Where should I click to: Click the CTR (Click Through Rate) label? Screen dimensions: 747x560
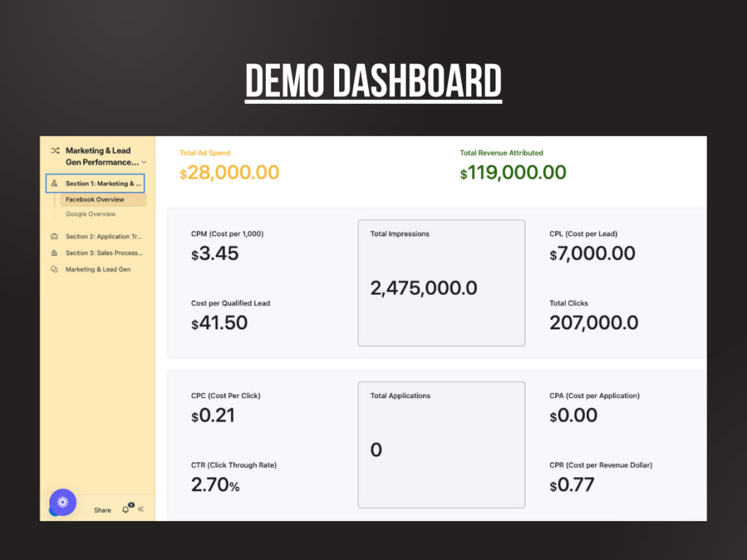pos(234,465)
